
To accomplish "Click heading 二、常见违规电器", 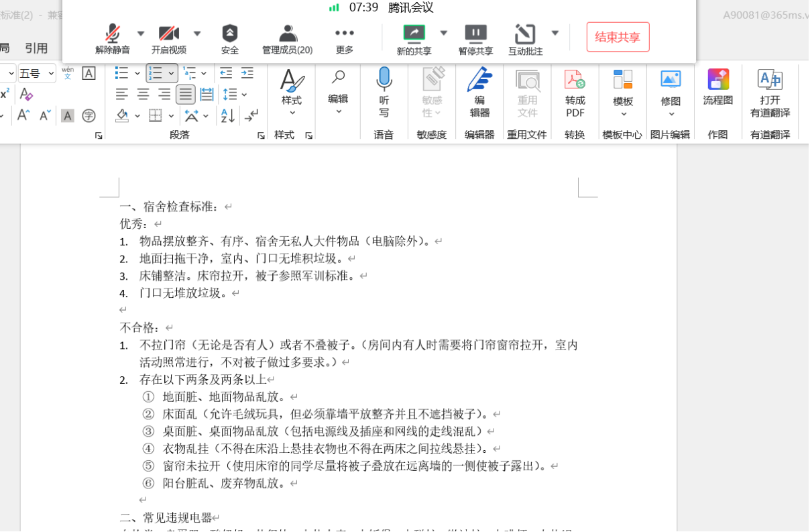I will [166, 518].
